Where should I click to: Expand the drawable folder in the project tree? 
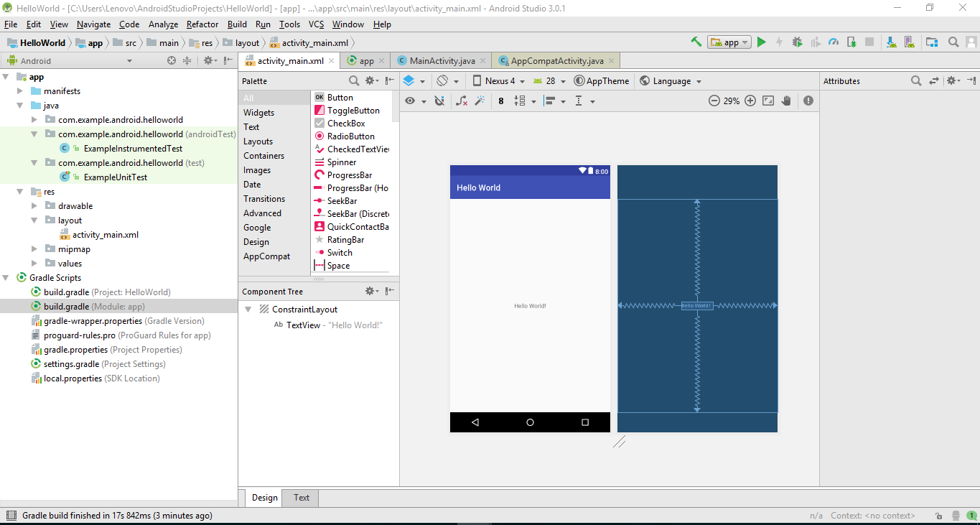(x=33, y=205)
